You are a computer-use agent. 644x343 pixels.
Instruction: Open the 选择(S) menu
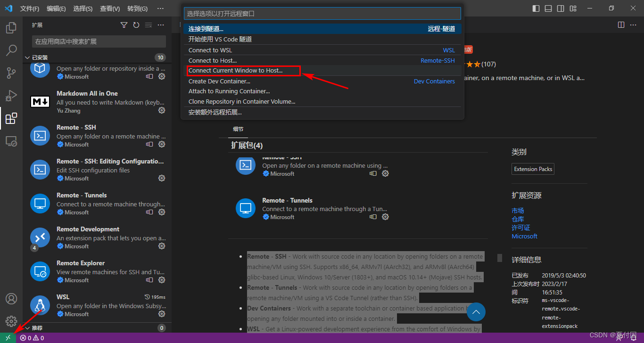pos(83,8)
